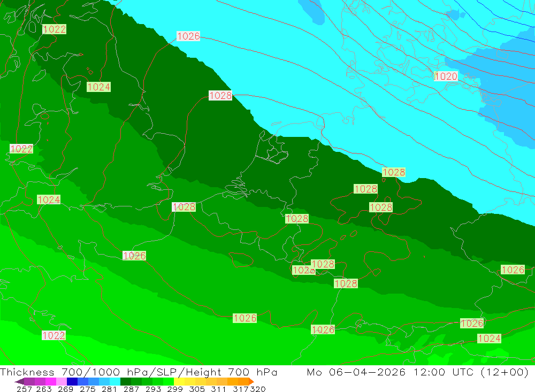Viewport: 535px width, 392px height.
Task: Choose the light pink legend swatch
Action: click(62, 381)
